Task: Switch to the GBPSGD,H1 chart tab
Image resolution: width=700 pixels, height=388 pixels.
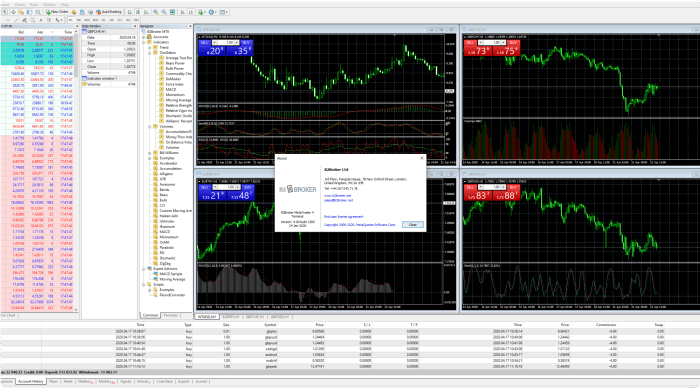Action: coord(279,317)
